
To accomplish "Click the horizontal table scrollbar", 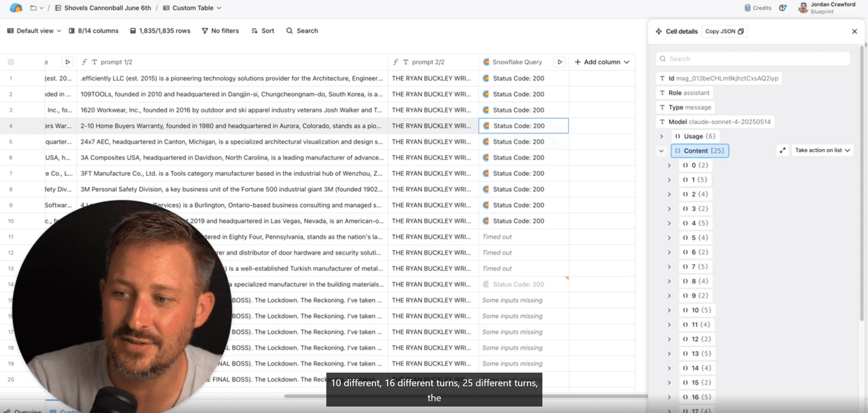I will (x=465, y=396).
